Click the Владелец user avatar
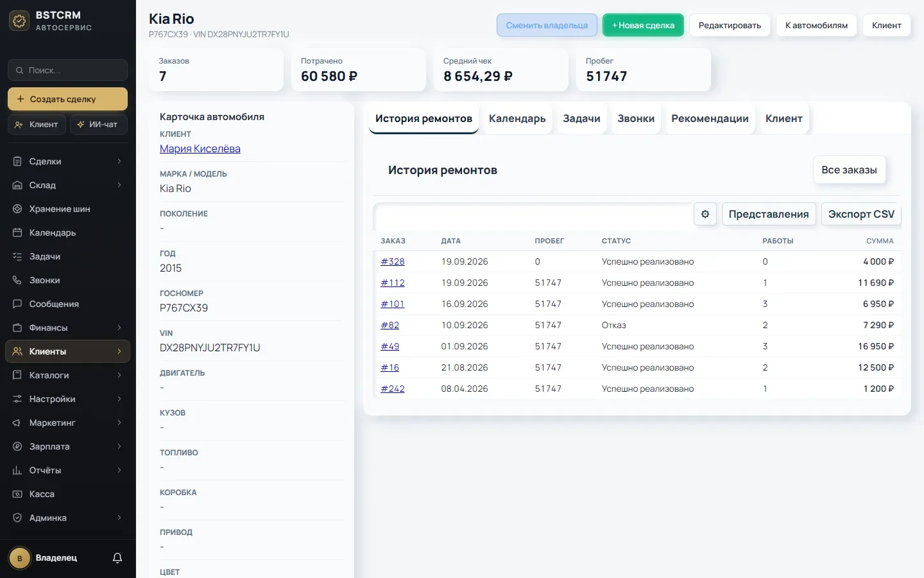Image resolution: width=924 pixels, height=578 pixels. coord(20,558)
